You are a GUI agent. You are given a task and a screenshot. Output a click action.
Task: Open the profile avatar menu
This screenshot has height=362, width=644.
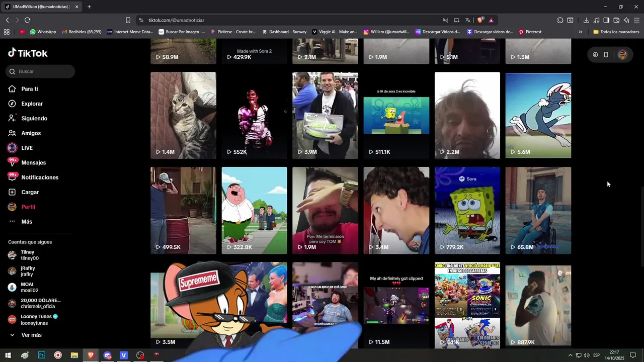622,55
